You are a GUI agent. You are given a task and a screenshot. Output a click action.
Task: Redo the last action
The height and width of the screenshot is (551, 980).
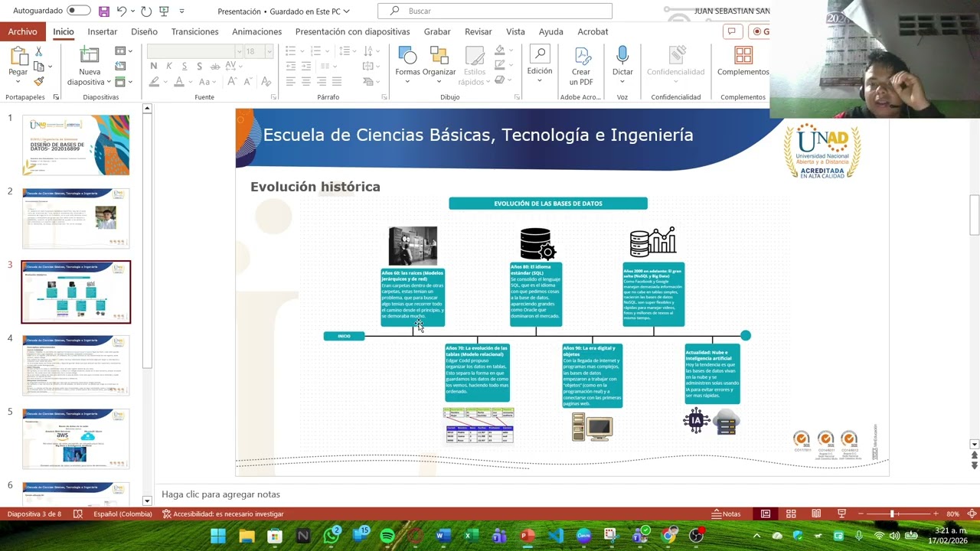pos(145,11)
